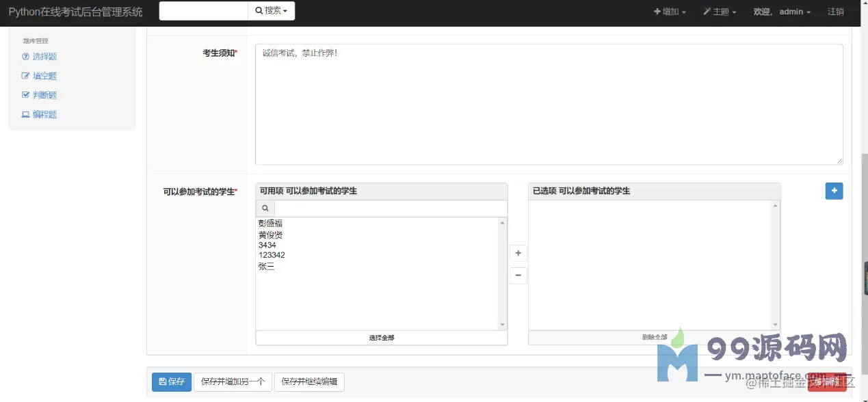Image resolution: width=868 pixels, height=402 pixels.
Task: Click the magnifier icon in available students filter
Action: tap(265, 208)
